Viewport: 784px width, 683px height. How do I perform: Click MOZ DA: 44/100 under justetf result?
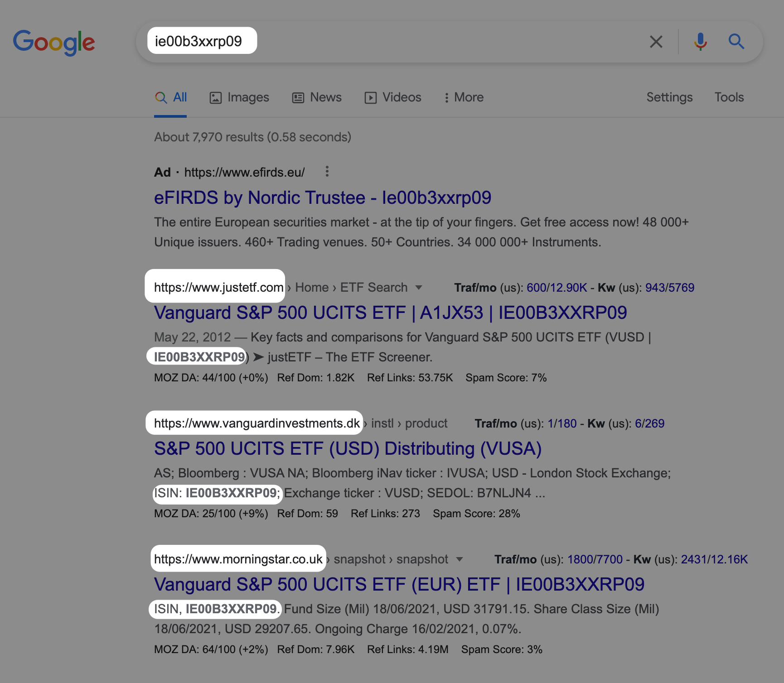[x=211, y=378]
